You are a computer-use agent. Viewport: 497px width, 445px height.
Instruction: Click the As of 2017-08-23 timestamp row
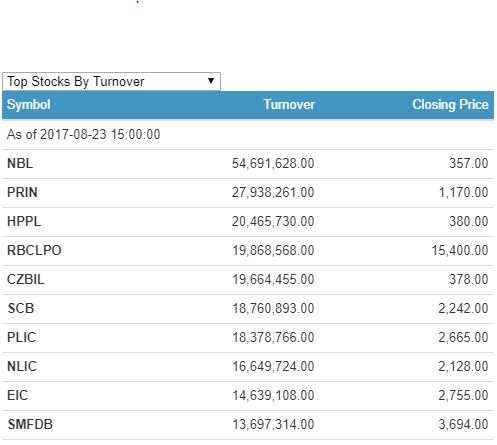[248, 135]
